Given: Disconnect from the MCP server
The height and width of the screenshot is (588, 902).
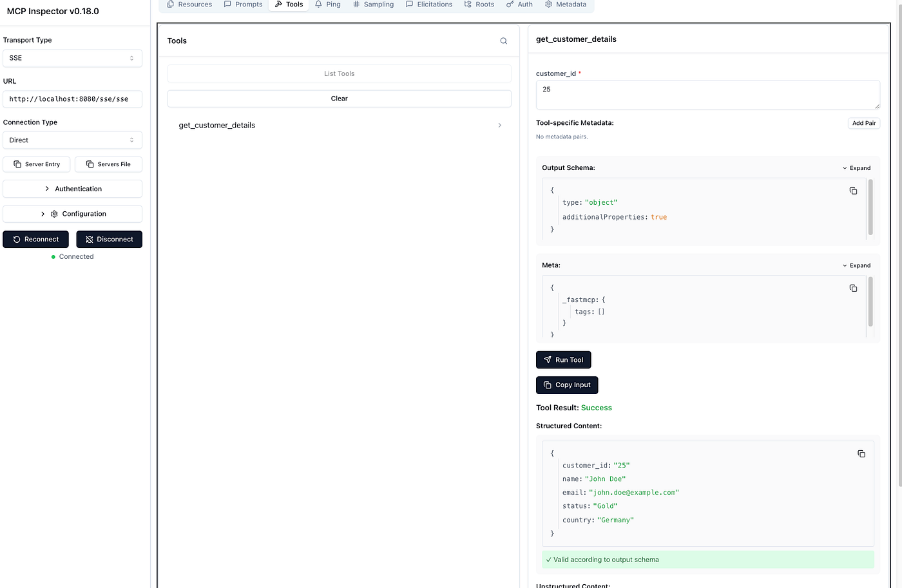Looking at the screenshot, I should (109, 240).
